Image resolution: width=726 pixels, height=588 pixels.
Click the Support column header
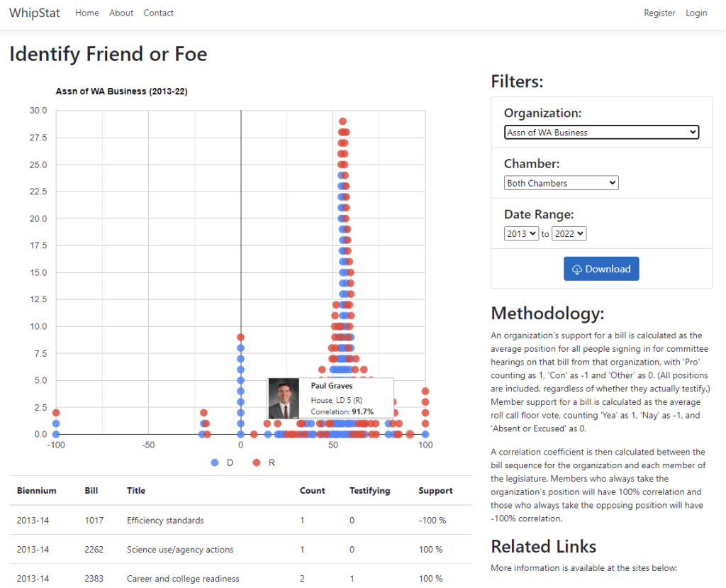(x=435, y=490)
